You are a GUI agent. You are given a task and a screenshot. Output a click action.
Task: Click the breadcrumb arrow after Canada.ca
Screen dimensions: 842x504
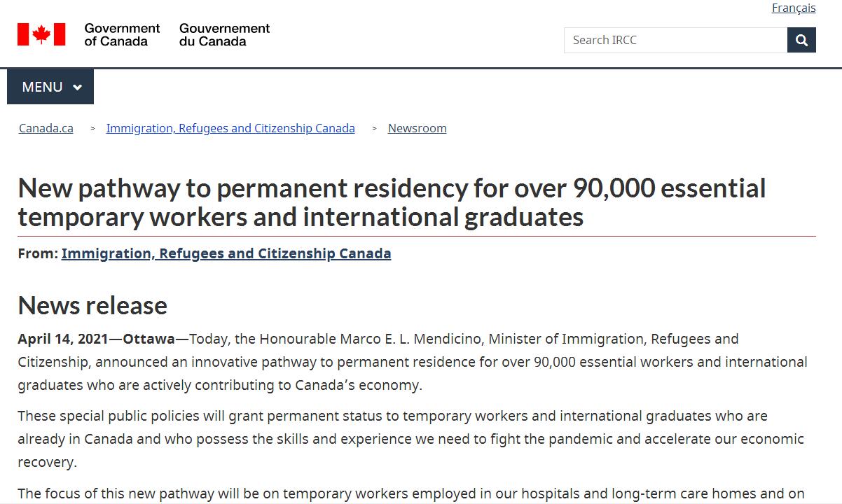click(92, 129)
